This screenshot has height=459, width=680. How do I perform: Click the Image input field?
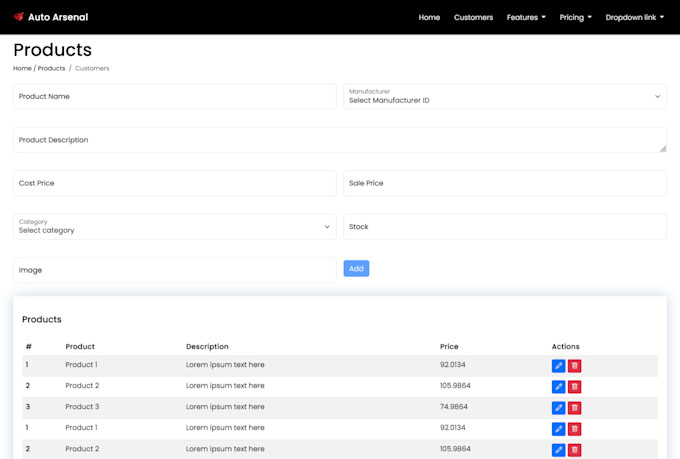(x=175, y=270)
